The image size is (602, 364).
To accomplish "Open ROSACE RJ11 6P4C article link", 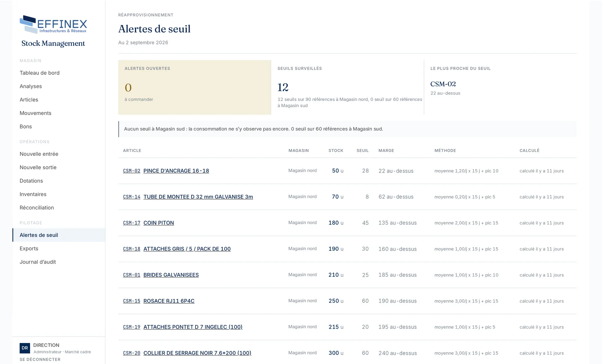I will click(169, 301).
